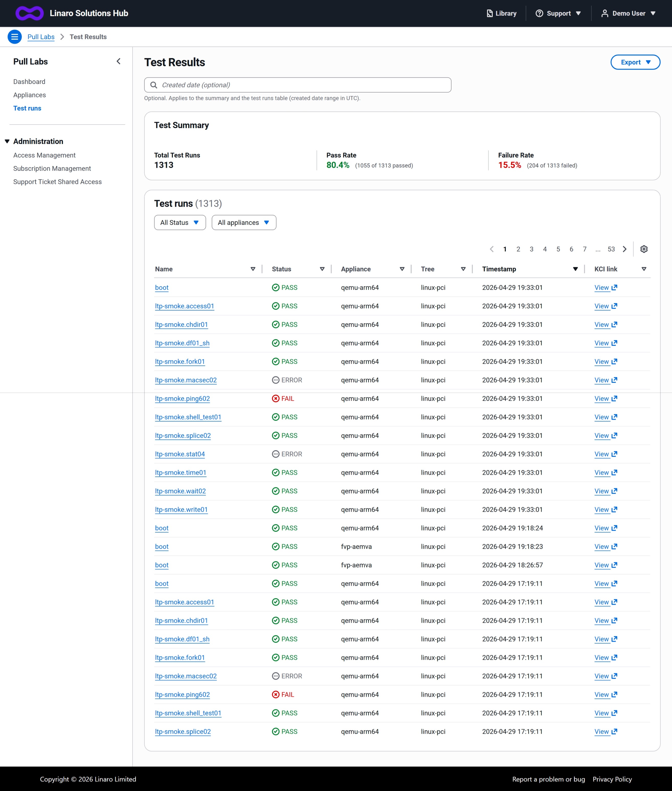Jump to page 7
This screenshot has height=791, width=672.
[x=584, y=249]
